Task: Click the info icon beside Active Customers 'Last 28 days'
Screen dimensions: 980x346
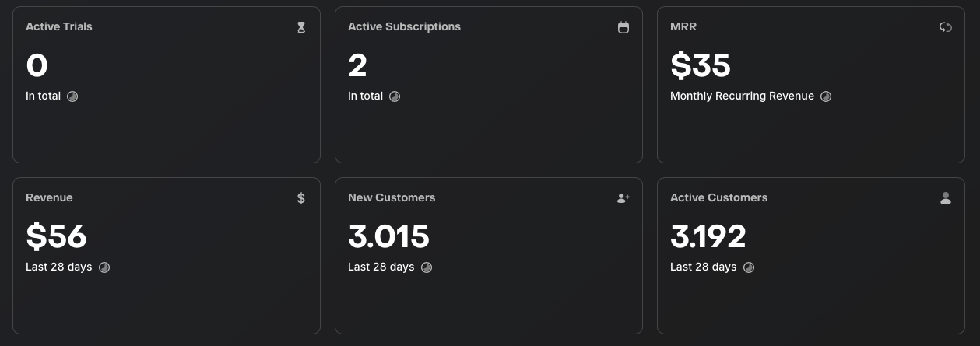Action: [749, 267]
